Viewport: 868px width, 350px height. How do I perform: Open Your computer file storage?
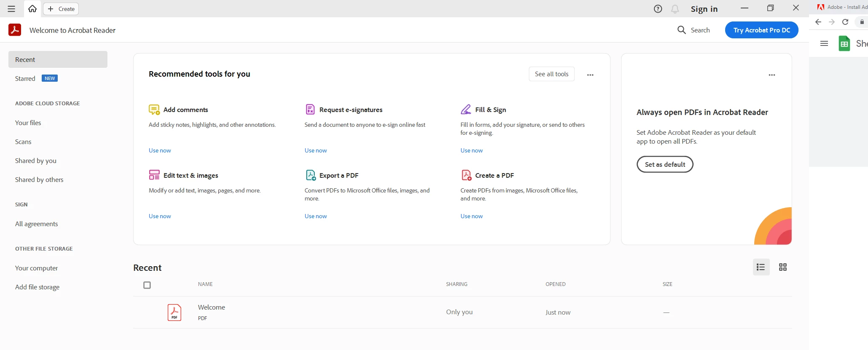(37, 268)
